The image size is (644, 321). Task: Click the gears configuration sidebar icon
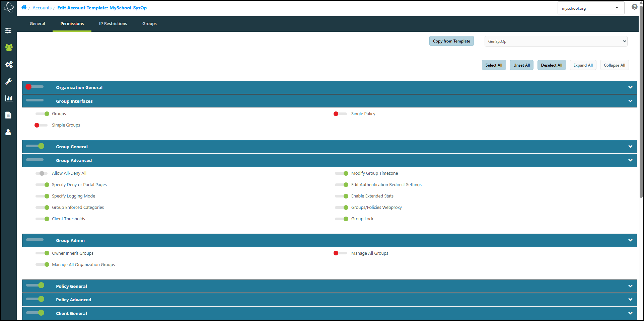click(x=9, y=65)
